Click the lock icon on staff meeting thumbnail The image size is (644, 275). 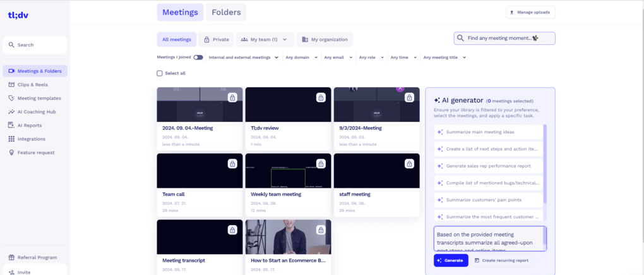pyautogui.click(x=409, y=164)
